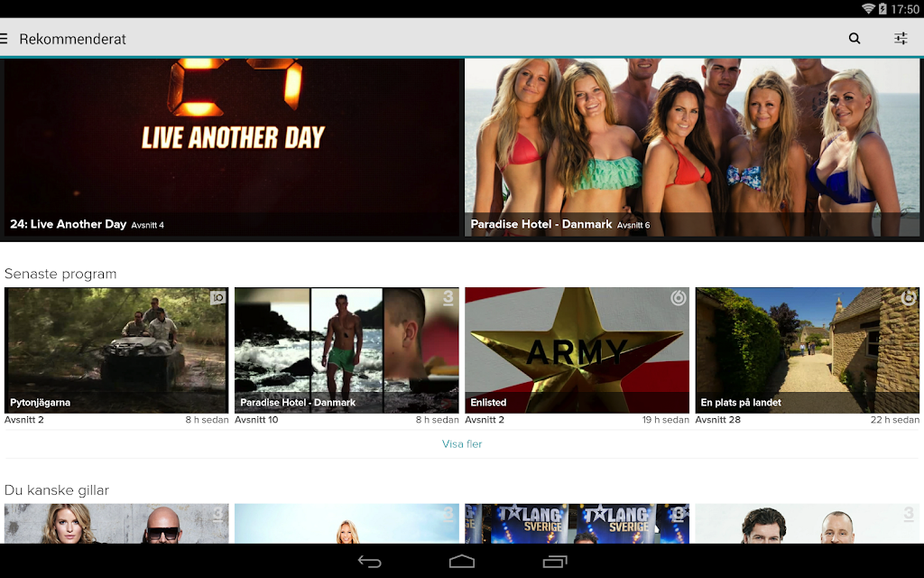Open the two men thumbnail in Du kanske gillar

pyautogui.click(x=808, y=524)
